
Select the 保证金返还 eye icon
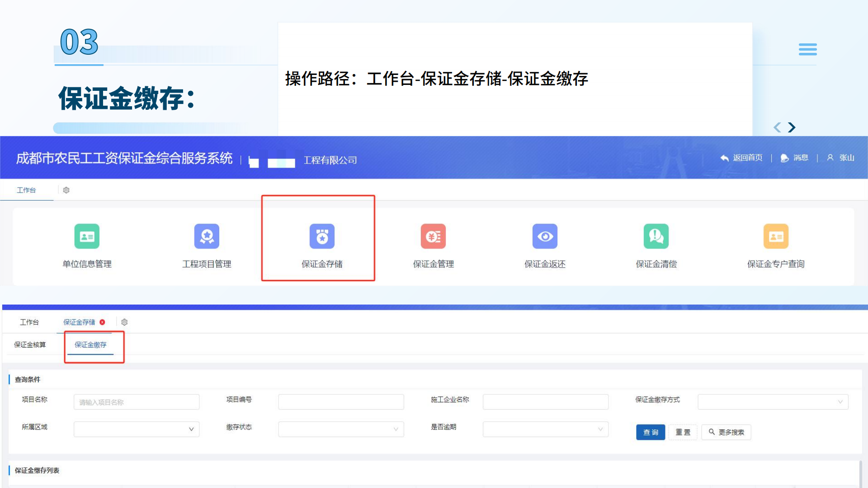tap(545, 236)
